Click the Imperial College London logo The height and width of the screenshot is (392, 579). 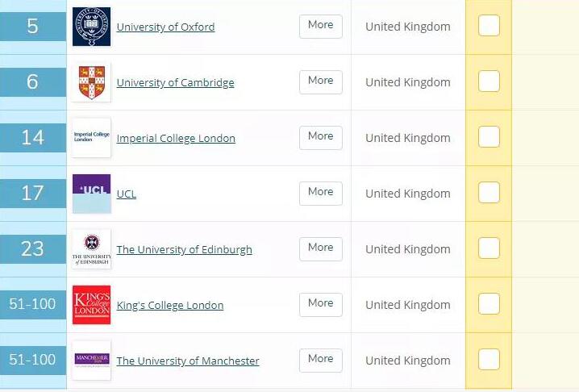(91, 138)
